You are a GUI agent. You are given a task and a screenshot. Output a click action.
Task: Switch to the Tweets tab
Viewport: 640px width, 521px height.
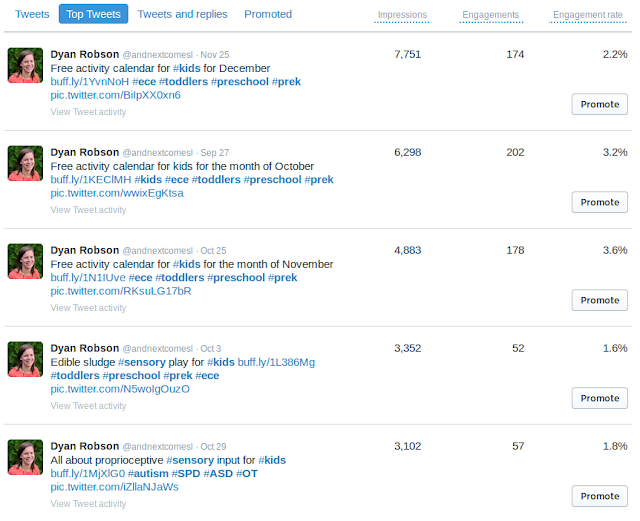click(32, 14)
